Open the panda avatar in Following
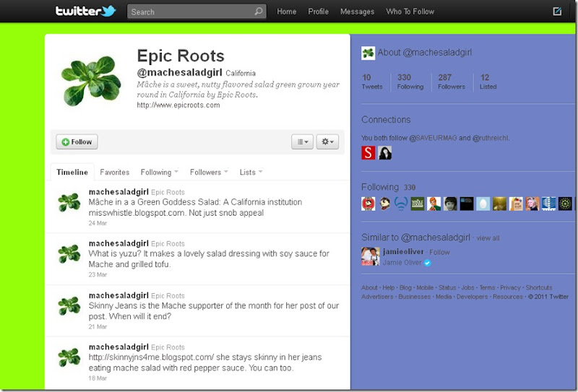The height and width of the screenshot is (392, 578). click(385, 204)
